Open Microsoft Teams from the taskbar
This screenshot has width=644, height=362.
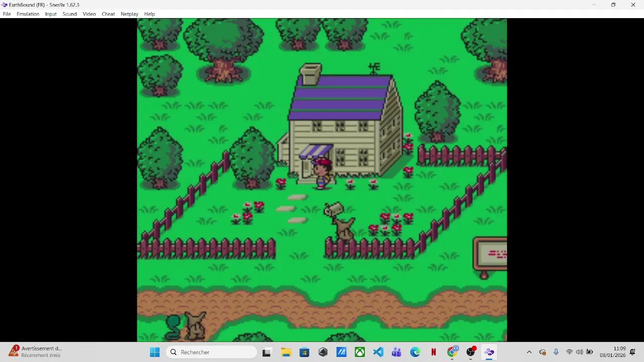click(396, 352)
